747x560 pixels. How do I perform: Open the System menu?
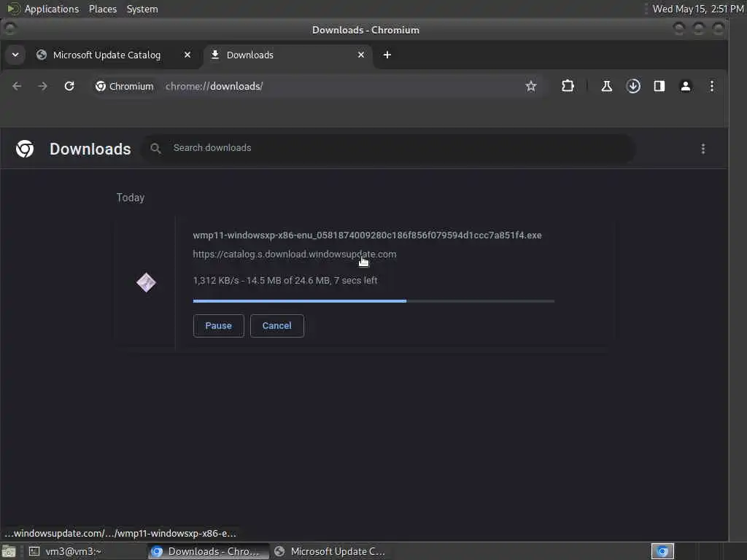click(x=142, y=9)
